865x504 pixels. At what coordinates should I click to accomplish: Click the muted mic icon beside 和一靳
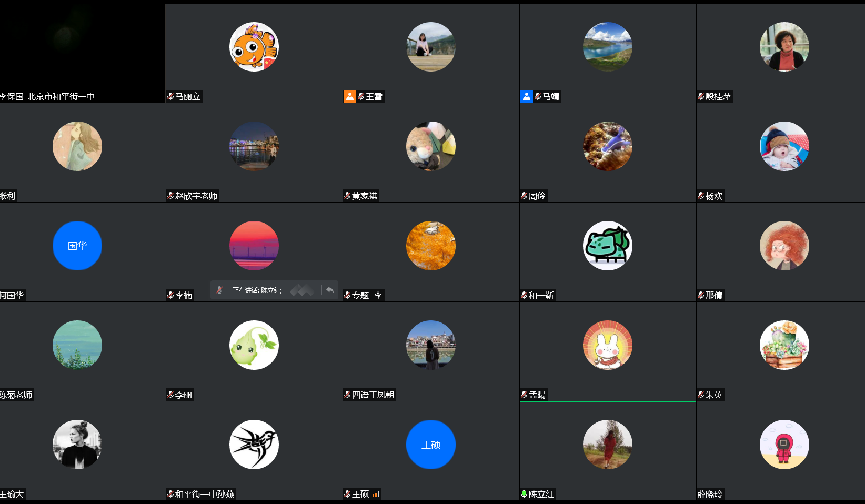coord(524,295)
